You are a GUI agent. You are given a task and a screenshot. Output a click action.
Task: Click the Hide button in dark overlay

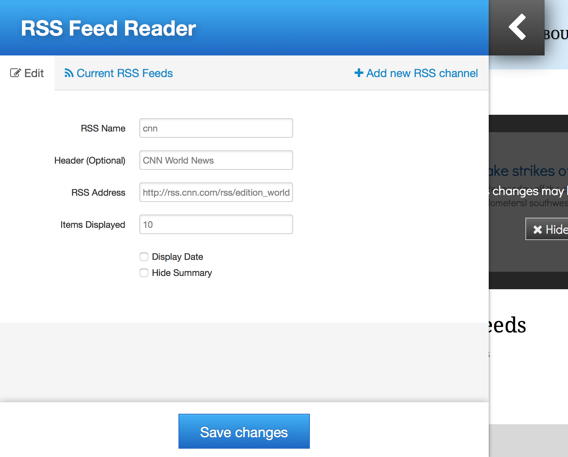[547, 229]
